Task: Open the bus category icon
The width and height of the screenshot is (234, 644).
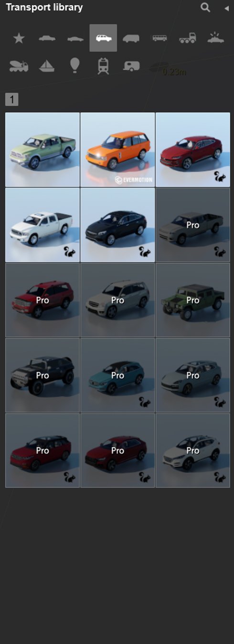Action: [x=160, y=38]
